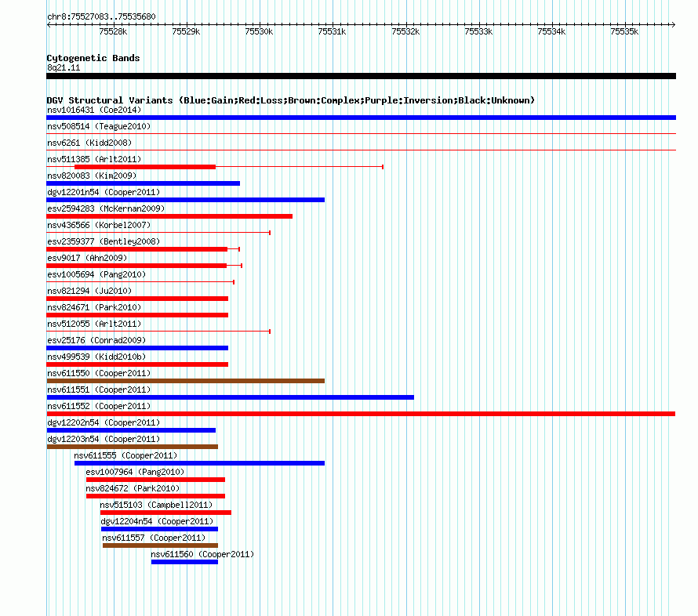
Task: Click the red nsv499539 loss bar
Action: click(137, 364)
